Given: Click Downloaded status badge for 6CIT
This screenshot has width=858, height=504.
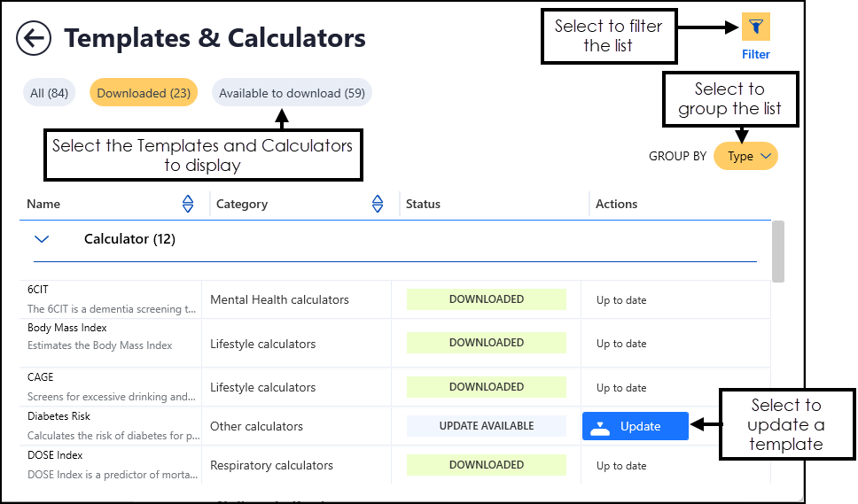Looking at the screenshot, I should click(486, 299).
